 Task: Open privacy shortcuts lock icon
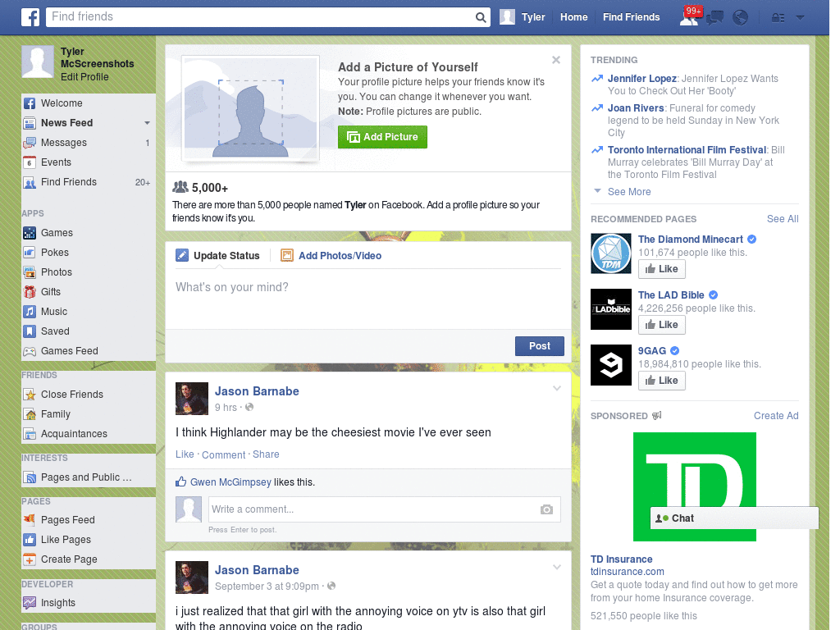point(778,18)
